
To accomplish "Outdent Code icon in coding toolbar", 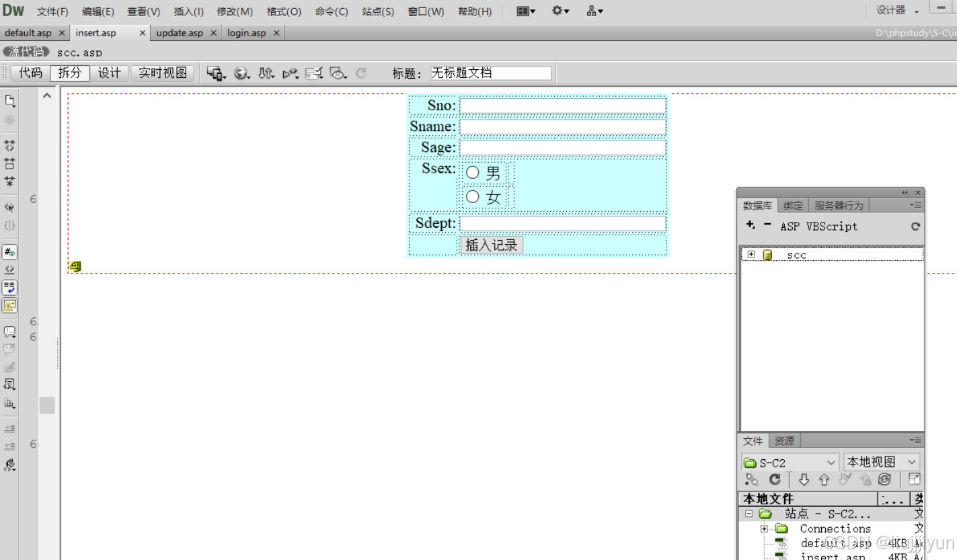I will 9,446.
